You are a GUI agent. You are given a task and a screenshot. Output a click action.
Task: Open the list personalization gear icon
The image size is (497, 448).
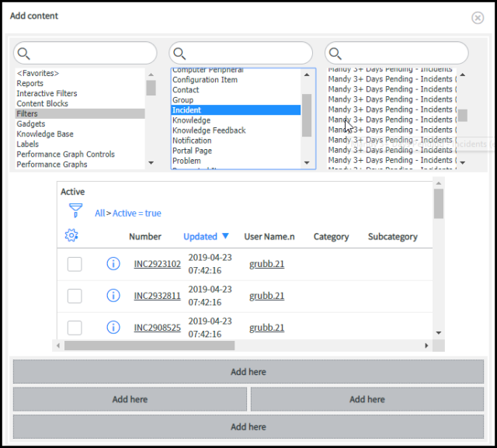pos(71,235)
